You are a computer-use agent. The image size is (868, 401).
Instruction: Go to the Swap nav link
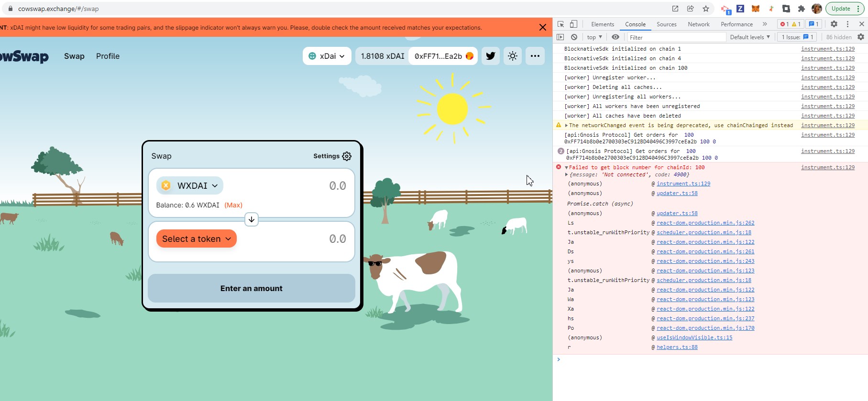coord(74,56)
